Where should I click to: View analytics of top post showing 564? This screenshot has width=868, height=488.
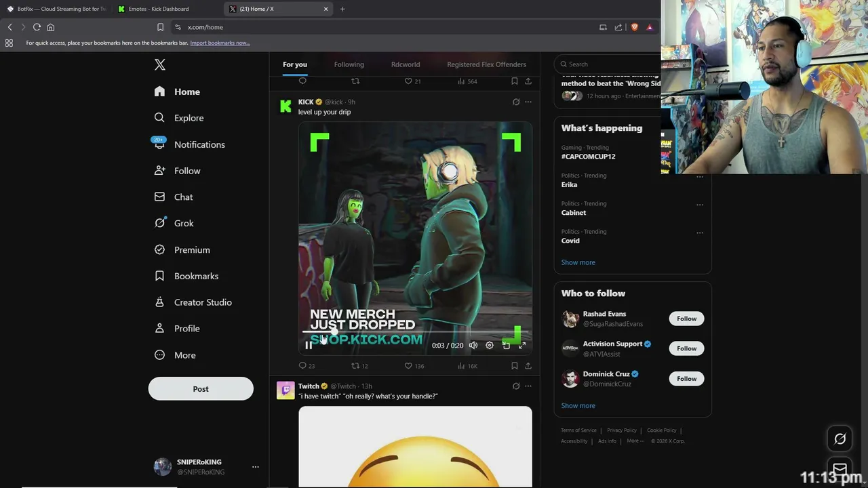(467, 81)
